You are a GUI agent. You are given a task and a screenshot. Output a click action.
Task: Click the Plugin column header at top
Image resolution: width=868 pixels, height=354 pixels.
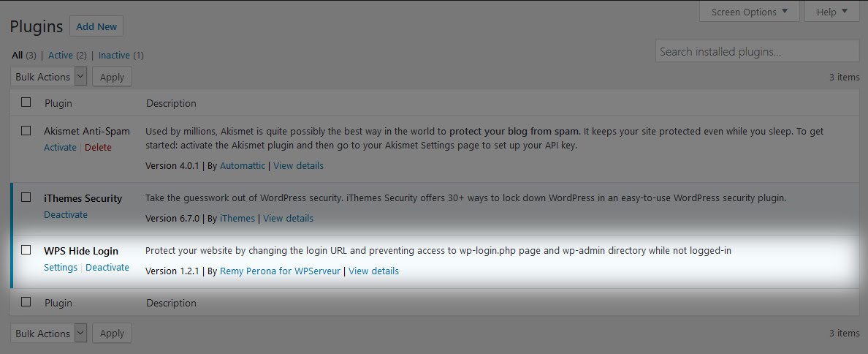[58, 104]
